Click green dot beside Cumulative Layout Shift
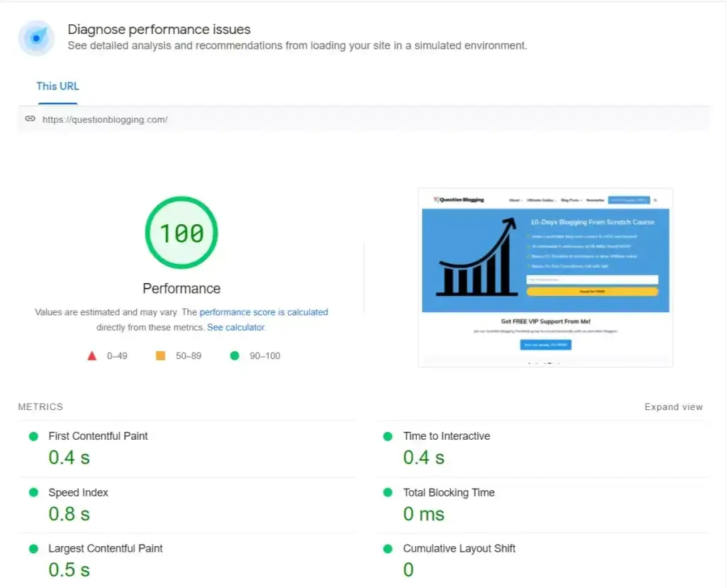726x588 pixels. 388,548
